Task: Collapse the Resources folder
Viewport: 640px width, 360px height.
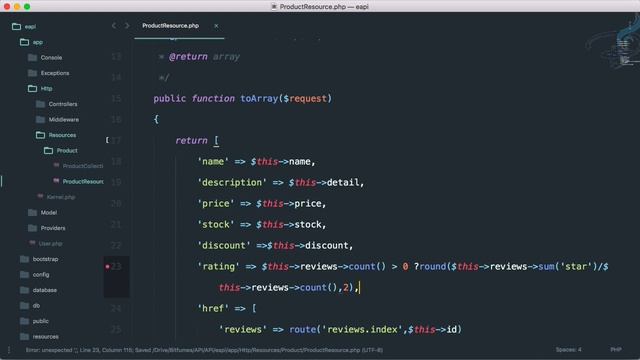Action: 62,135
